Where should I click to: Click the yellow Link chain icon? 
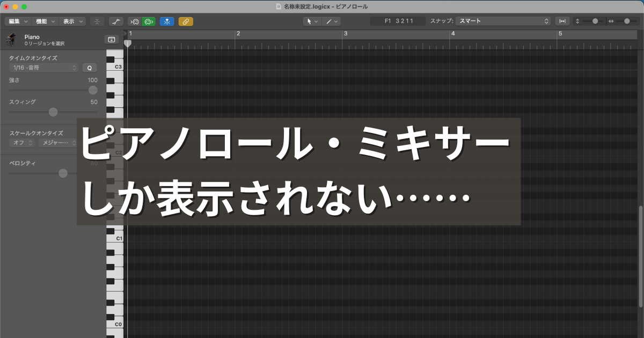tap(186, 21)
